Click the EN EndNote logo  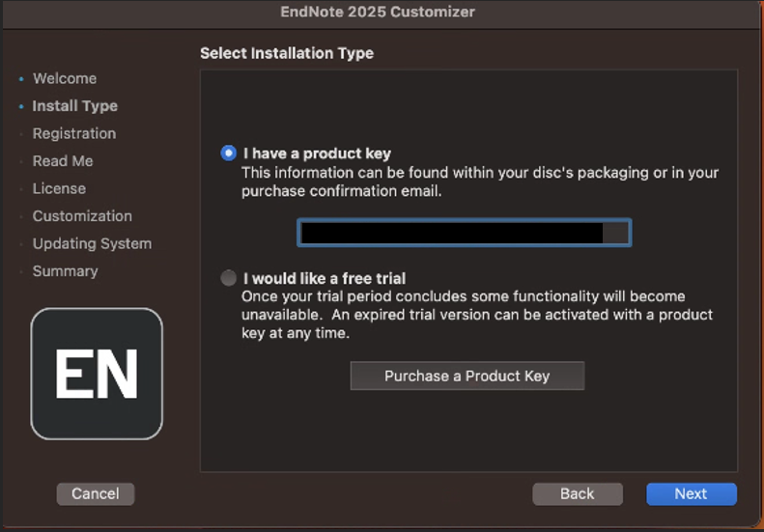(x=97, y=374)
